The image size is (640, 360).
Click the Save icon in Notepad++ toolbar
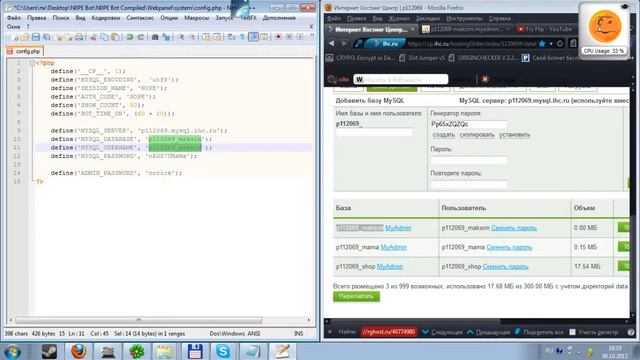click(x=36, y=37)
